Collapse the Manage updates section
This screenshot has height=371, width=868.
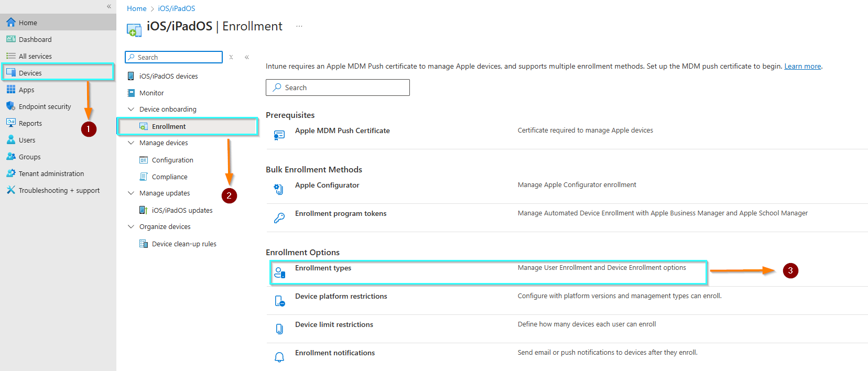131,193
